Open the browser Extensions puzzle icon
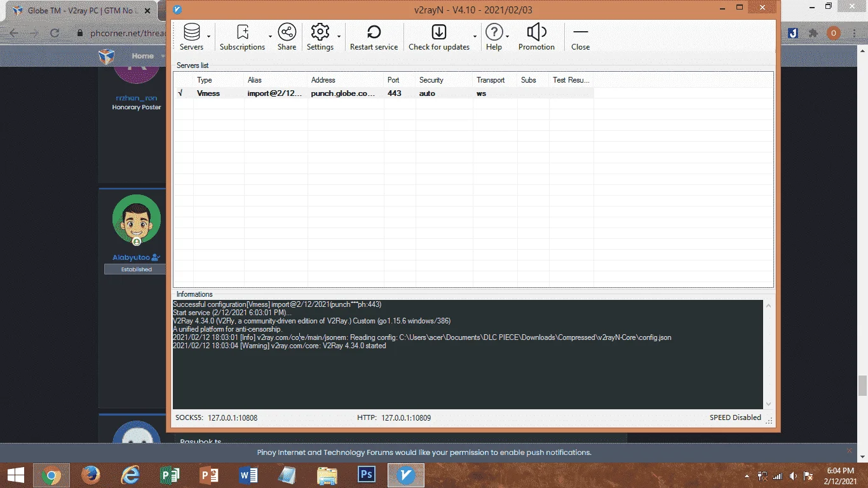The image size is (868, 488). [x=813, y=33]
